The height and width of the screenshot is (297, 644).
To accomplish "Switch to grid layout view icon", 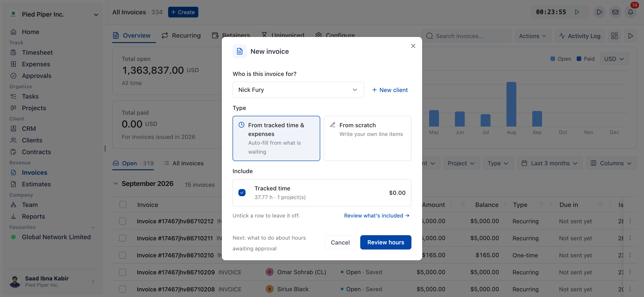I will click(x=614, y=36).
